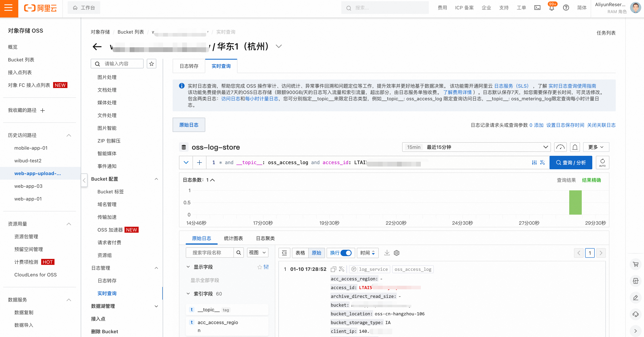The width and height of the screenshot is (644, 337).
Task: Collapse field panel with the indent icon
Action: point(284,253)
